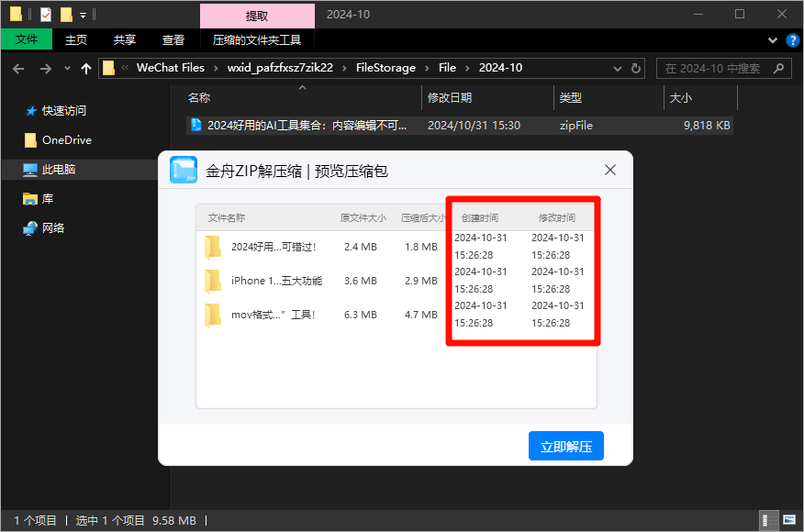The image size is (804, 532).
Task: Go forward in Explorer navigation
Action: [x=46, y=68]
